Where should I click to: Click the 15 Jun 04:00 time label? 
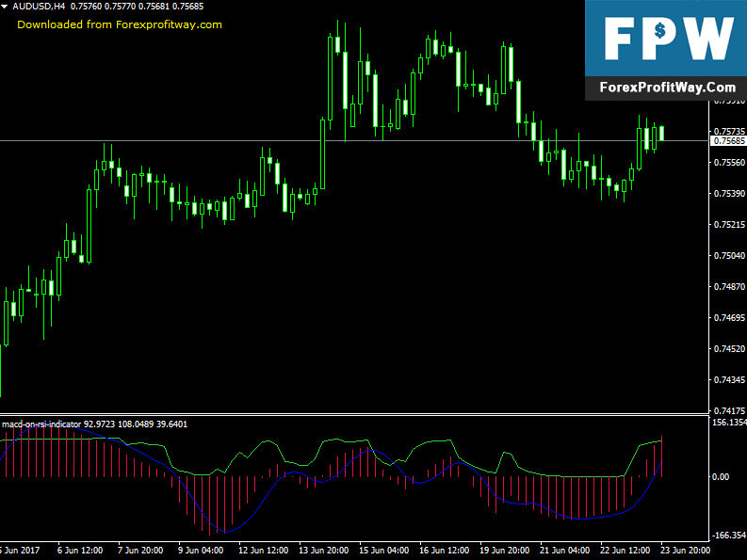384,551
